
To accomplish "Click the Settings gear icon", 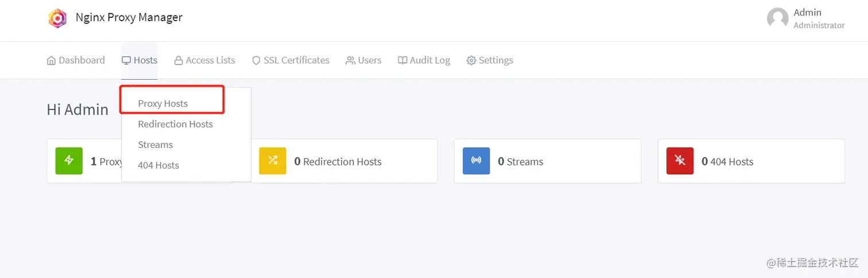I will [x=471, y=61].
